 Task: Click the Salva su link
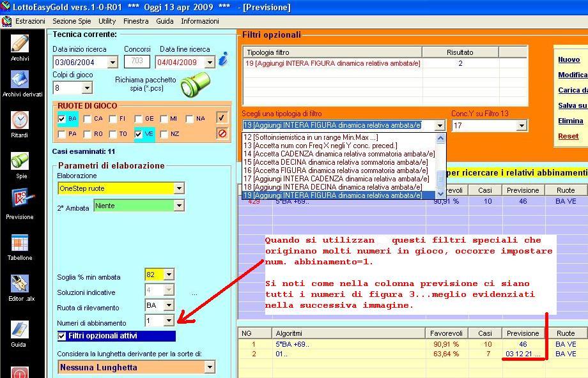[x=573, y=105]
